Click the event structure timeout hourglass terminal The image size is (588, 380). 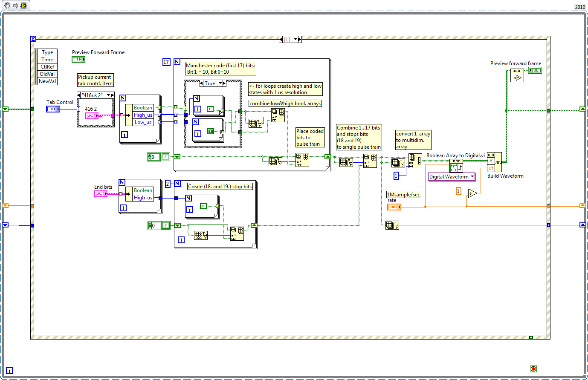pyautogui.click(x=33, y=39)
